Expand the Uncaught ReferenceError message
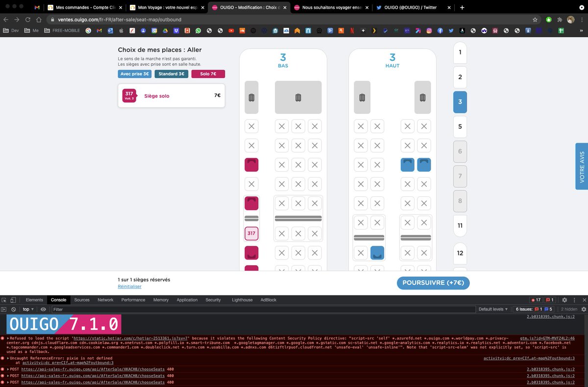This screenshot has width=588, height=387. (8, 358)
